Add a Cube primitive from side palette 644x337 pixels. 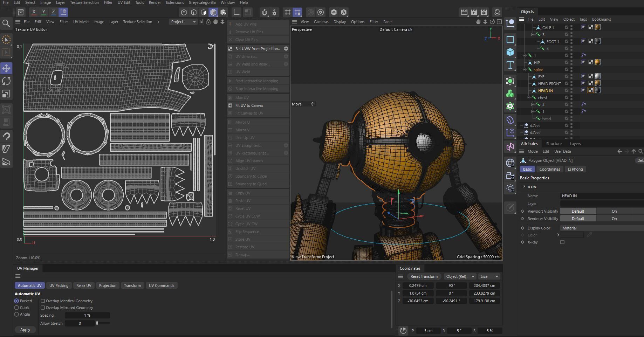point(510,52)
